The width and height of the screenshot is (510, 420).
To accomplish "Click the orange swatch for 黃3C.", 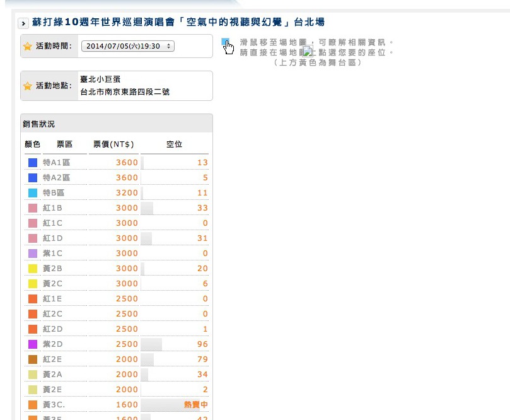I will click(33, 405).
